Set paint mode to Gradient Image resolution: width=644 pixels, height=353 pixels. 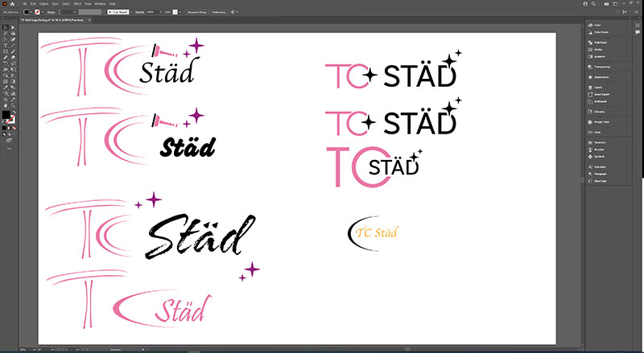tap(9, 128)
